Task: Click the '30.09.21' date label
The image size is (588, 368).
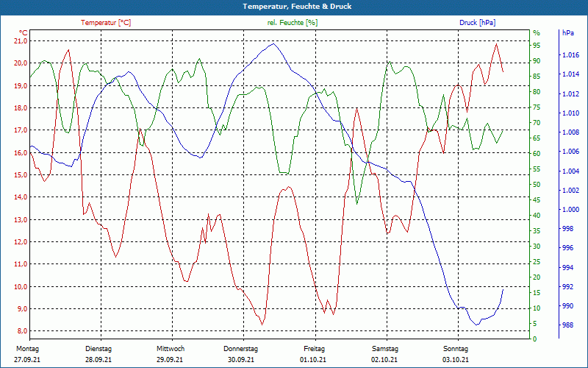Action: click(x=241, y=360)
